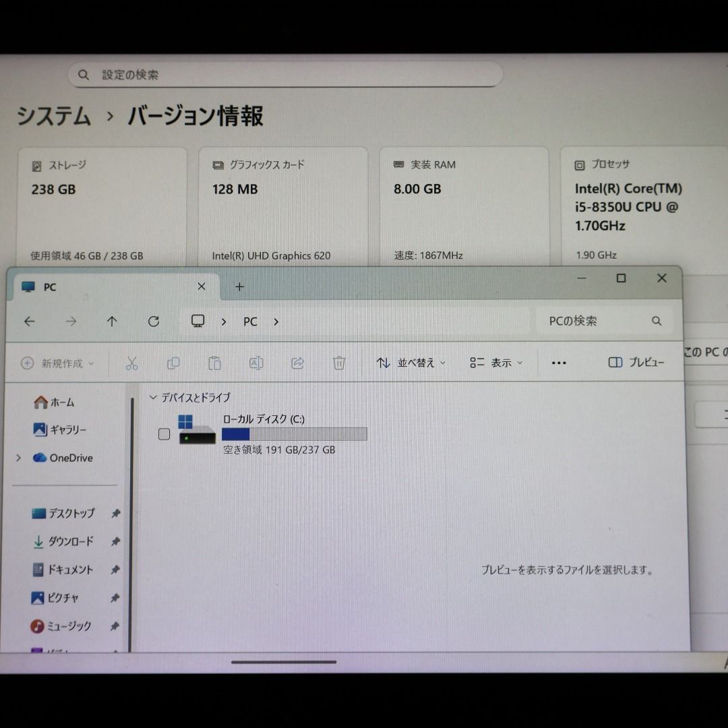The height and width of the screenshot is (728, 728).
Task: Click the Copy icon
Action: coord(173,363)
